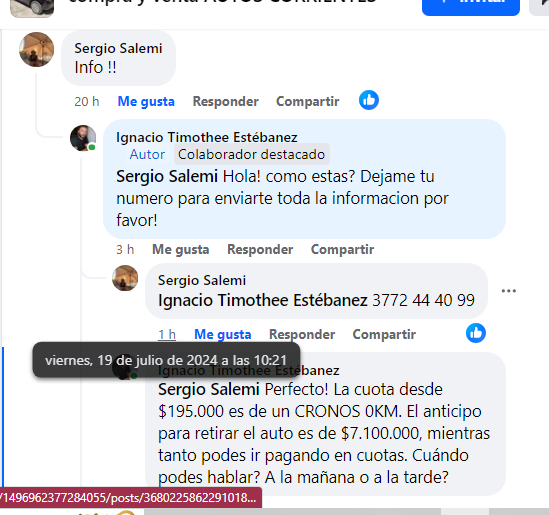The width and height of the screenshot is (549, 515).
Task: Click the like reaction icon on Info comment
Action: tap(369, 100)
